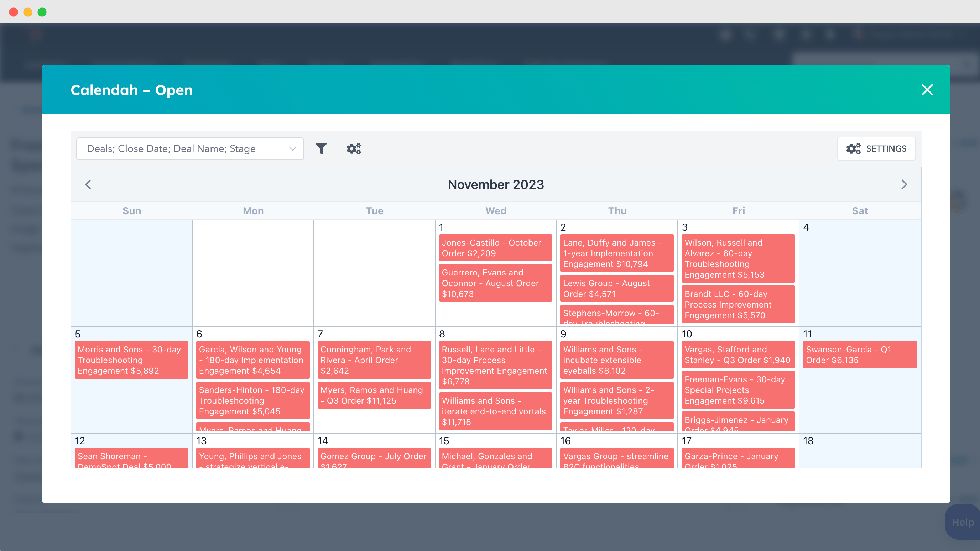This screenshot has width=980, height=551.
Task: Open Freeman-Evans 30-day Special Projects Engagement
Action: tap(738, 390)
